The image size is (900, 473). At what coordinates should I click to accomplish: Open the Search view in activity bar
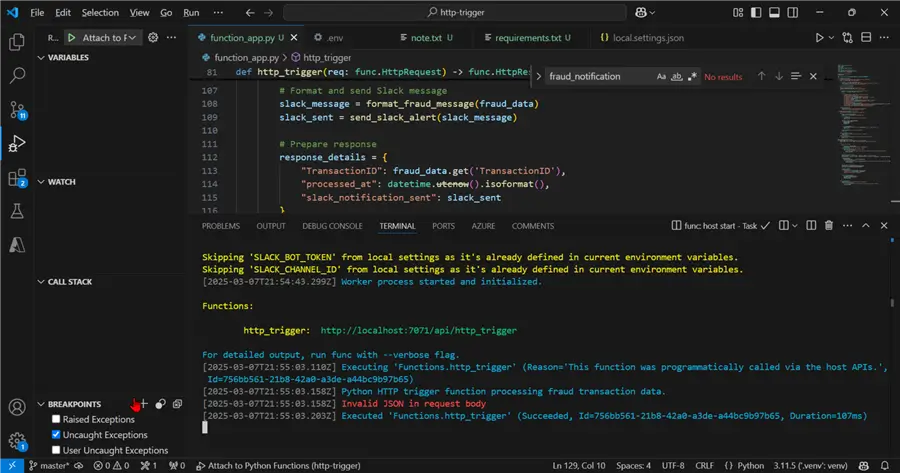[17, 75]
